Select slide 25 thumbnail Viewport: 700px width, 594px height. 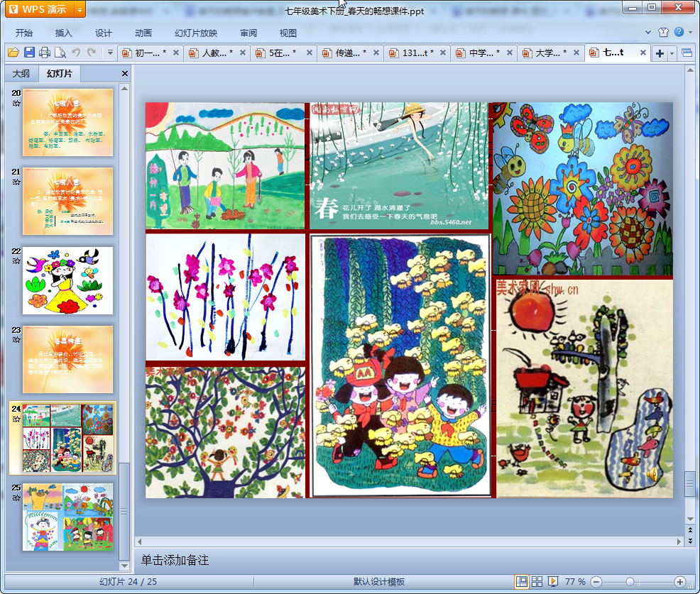click(x=68, y=517)
